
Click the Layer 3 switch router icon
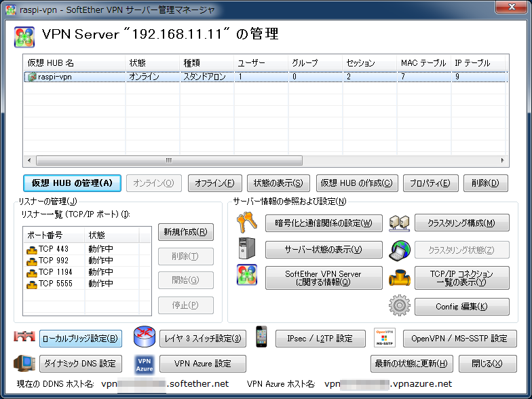click(x=145, y=337)
